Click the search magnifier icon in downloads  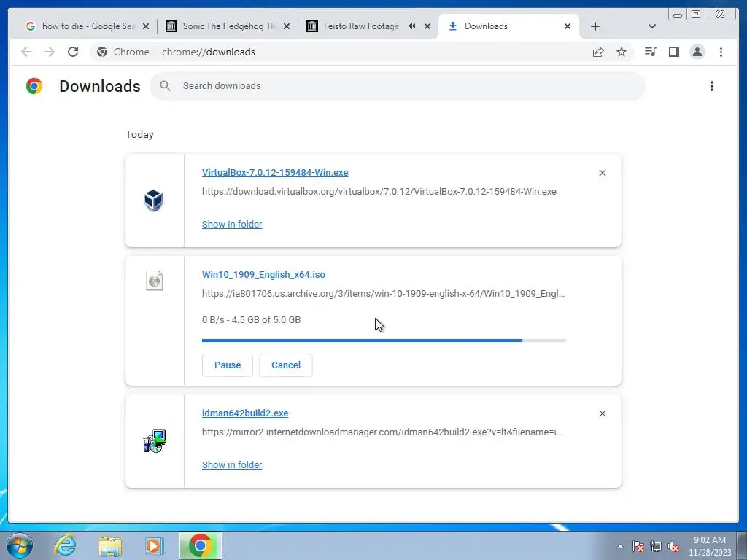(166, 86)
